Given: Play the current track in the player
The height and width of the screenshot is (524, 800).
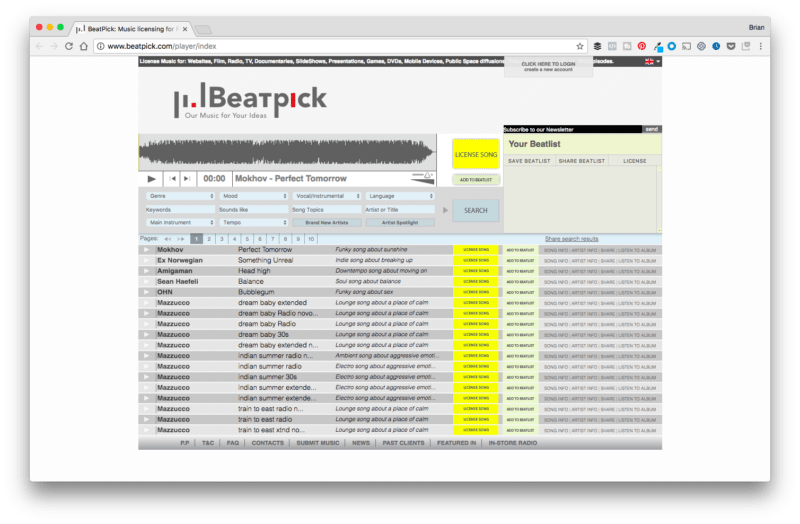Looking at the screenshot, I should (152, 179).
